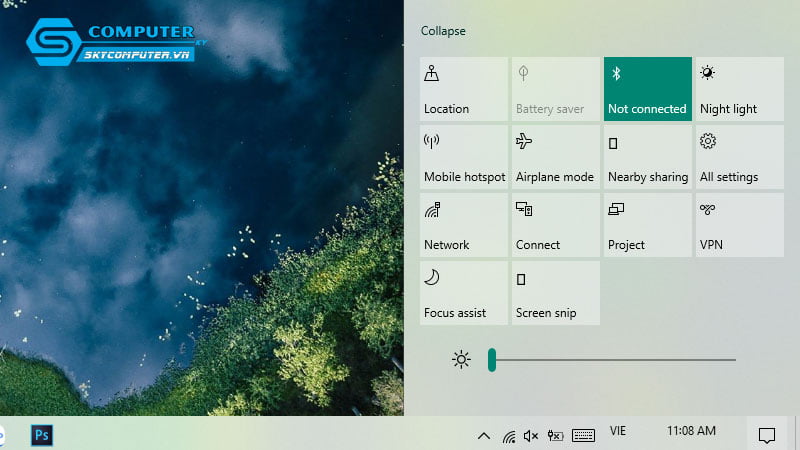Toggle Focus assist tile
Screen dimensions: 800x450
(x=464, y=293)
